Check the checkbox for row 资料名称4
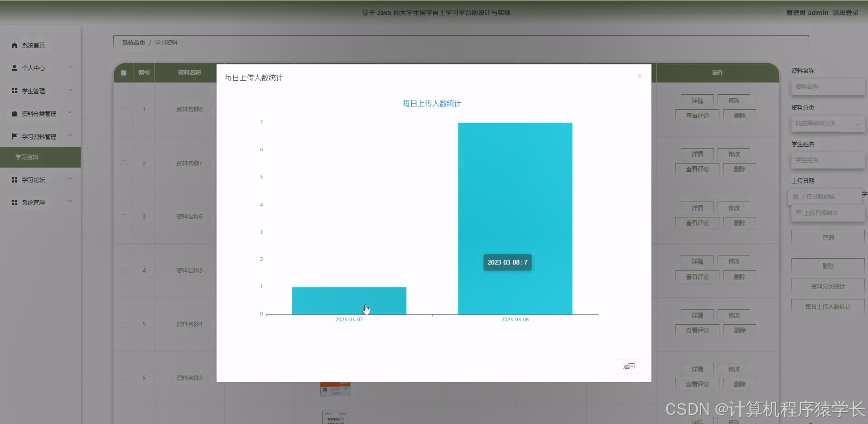Screen dimensions: 868x424 (124, 324)
